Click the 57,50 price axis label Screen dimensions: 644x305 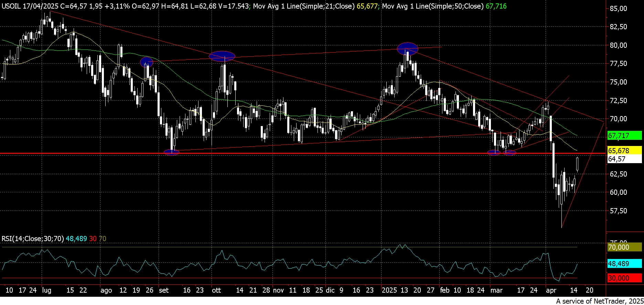(618, 211)
